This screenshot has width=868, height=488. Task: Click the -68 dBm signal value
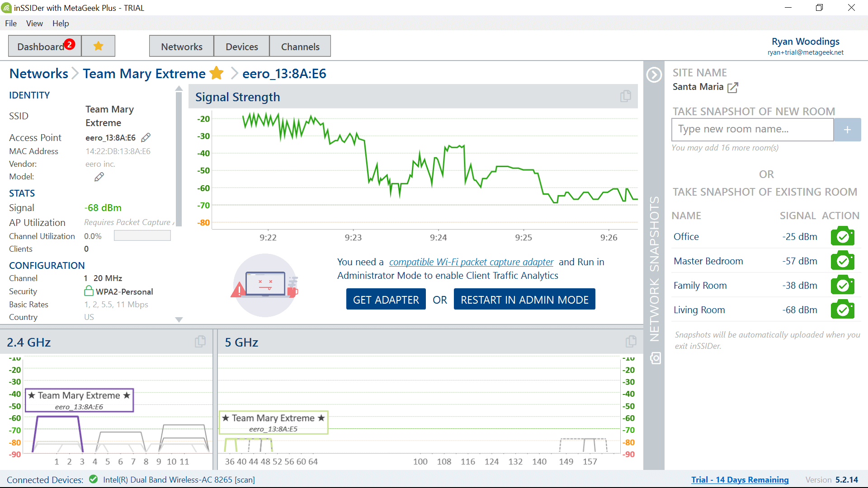(x=103, y=207)
